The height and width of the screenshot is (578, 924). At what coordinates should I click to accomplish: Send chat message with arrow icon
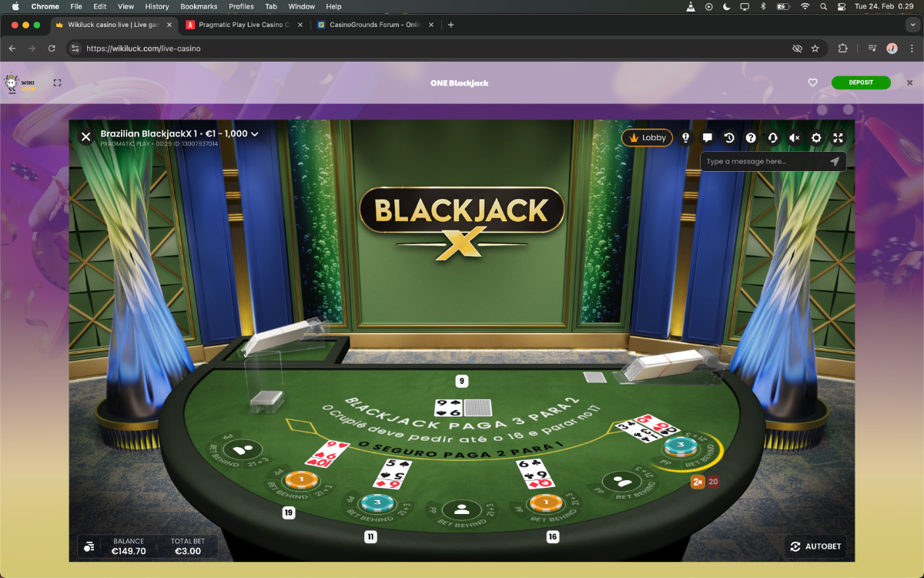coord(834,162)
